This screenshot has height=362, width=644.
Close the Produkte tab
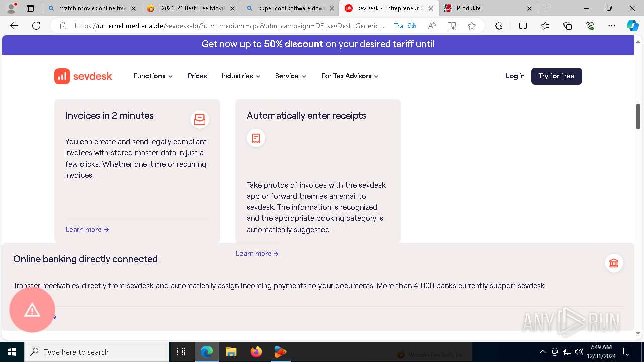tap(530, 8)
